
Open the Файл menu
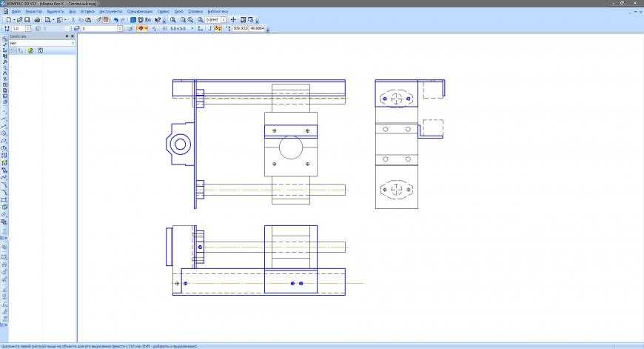coord(16,12)
